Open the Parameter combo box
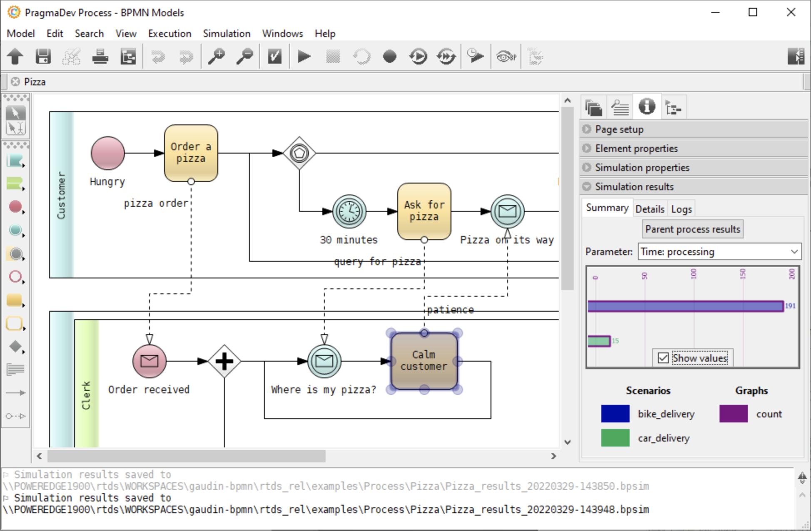Screen dimensions: 812x531 pos(719,252)
